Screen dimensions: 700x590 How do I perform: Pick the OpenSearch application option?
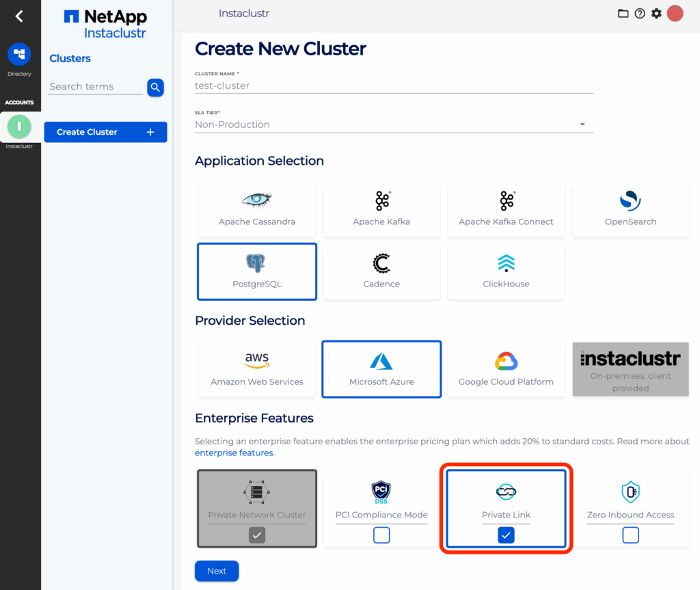[630, 209]
